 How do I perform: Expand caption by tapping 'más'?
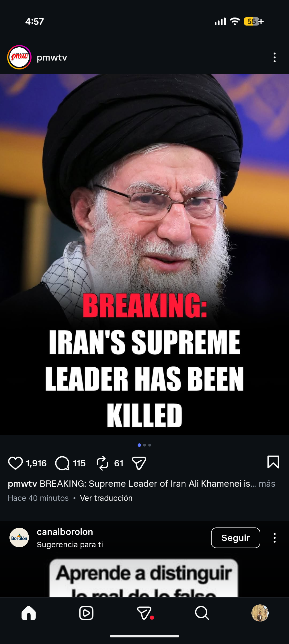point(267,484)
